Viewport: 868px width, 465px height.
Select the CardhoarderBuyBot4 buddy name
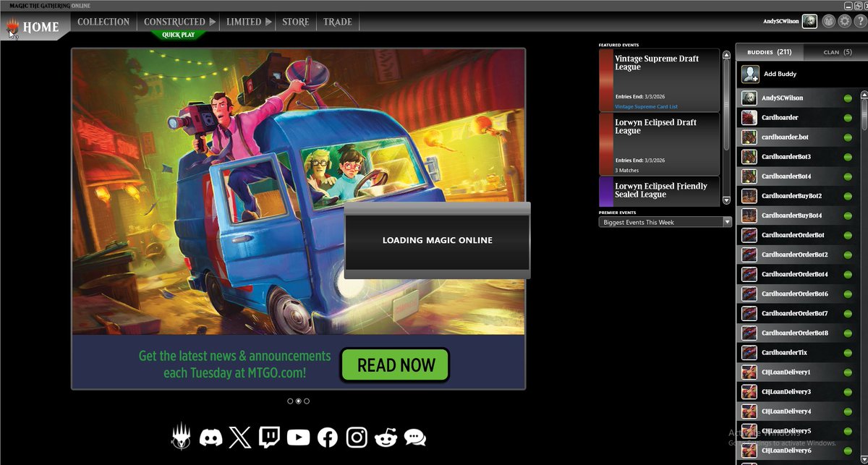tap(791, 216)
